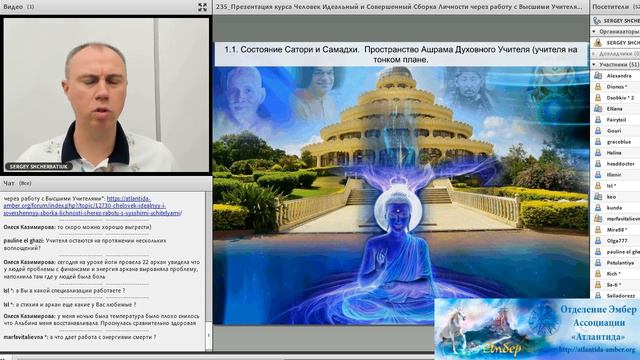Select the Чат (Все) pod title
Screen dimensions: 640x360
[x=17, y=183]
